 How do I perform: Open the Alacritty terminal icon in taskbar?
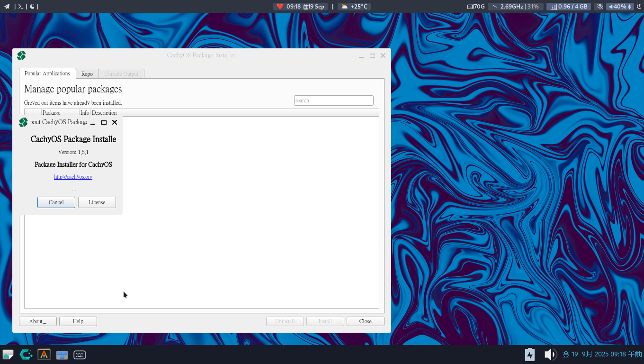[44, 355]
